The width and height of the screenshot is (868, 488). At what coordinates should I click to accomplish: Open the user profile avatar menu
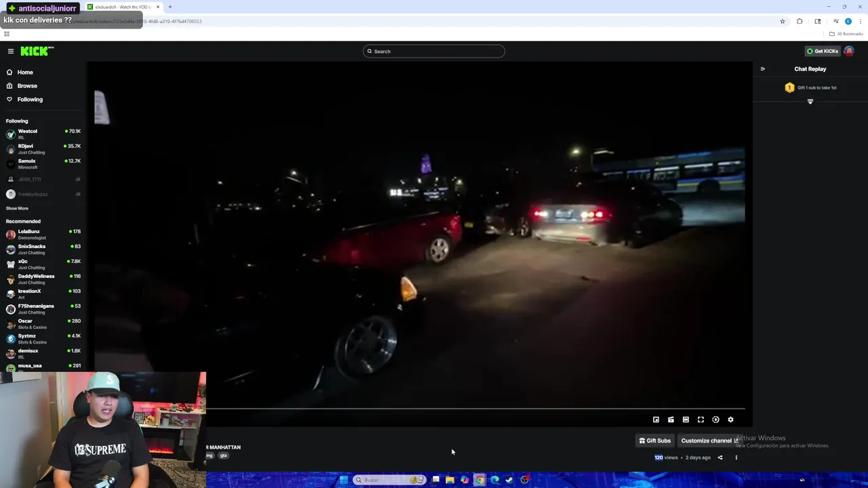[x=849, y=52]
